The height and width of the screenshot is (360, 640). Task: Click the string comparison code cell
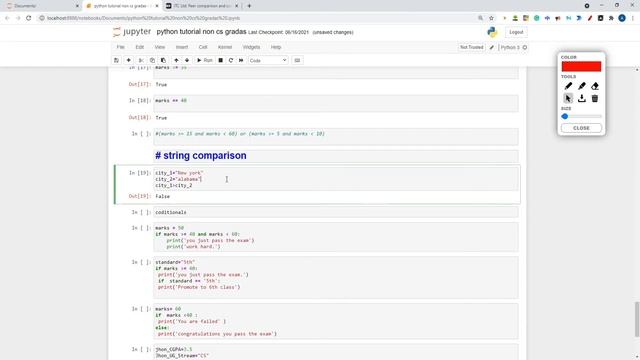click(336, 179)
